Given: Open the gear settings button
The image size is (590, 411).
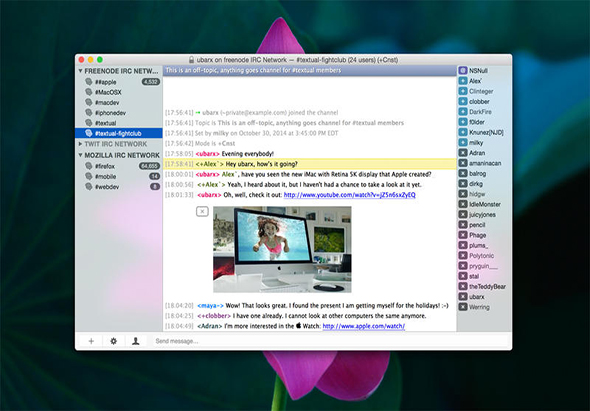Looking at the screenshot, I should click(113, 341).
